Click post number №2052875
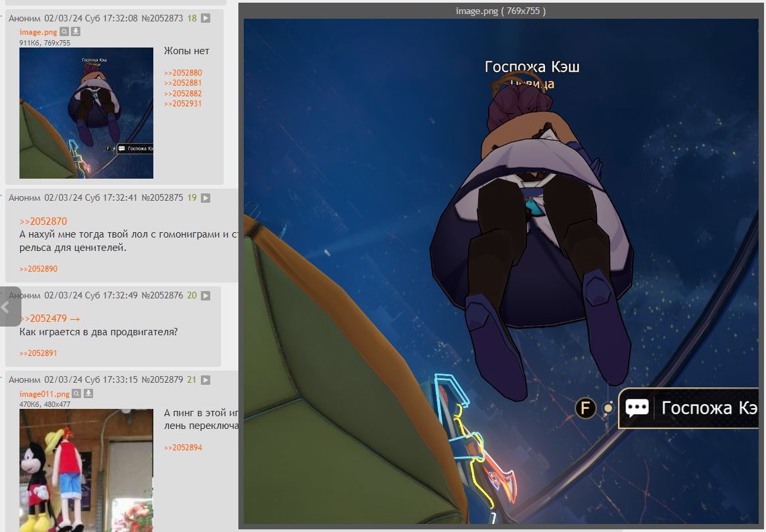This screenshot has height=532, width=766. 162,197
